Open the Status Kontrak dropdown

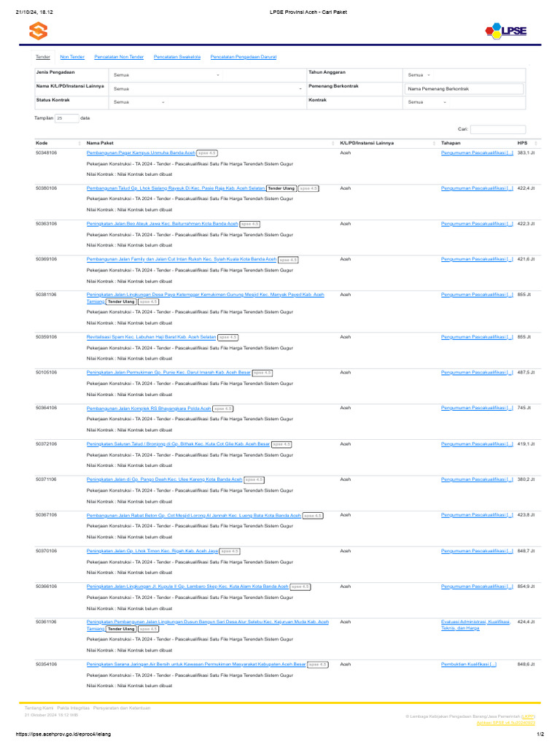click(x=139, y=102)
